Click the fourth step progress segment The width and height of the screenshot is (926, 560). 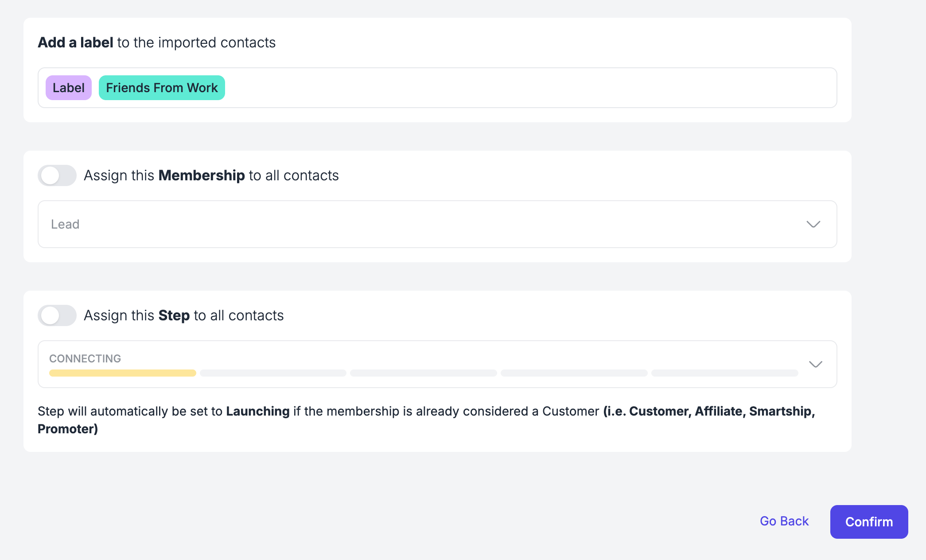pyautogui.click(x=574, y=373)
